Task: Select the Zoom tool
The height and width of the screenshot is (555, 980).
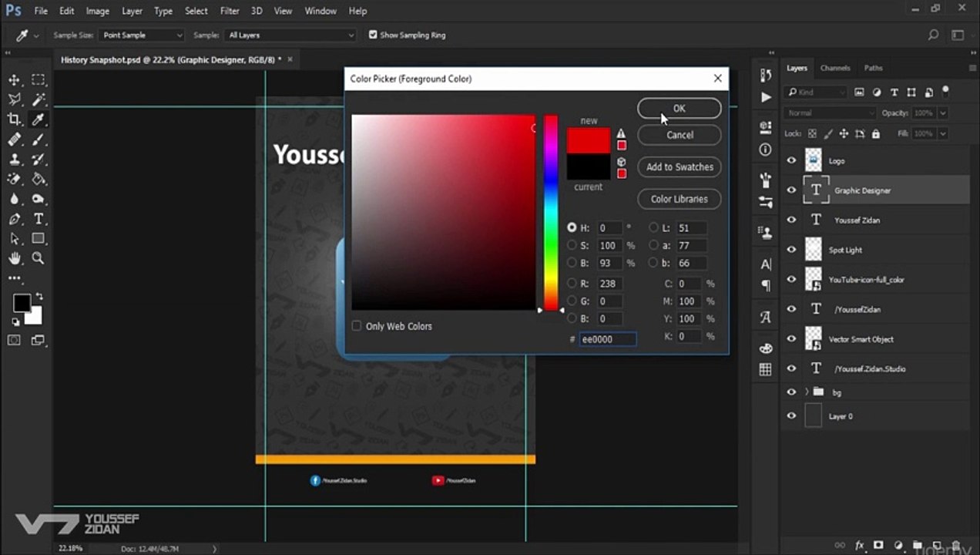Action: click(38, 258)
